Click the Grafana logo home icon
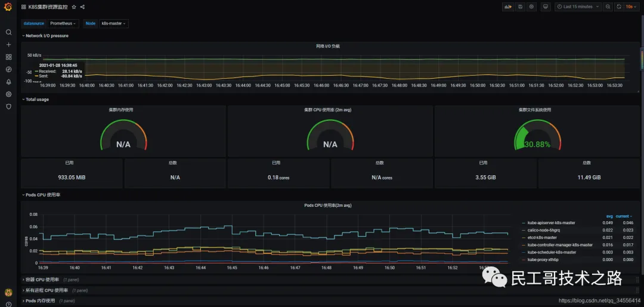This screenshot has width=644, height=307. pos(8,7)
